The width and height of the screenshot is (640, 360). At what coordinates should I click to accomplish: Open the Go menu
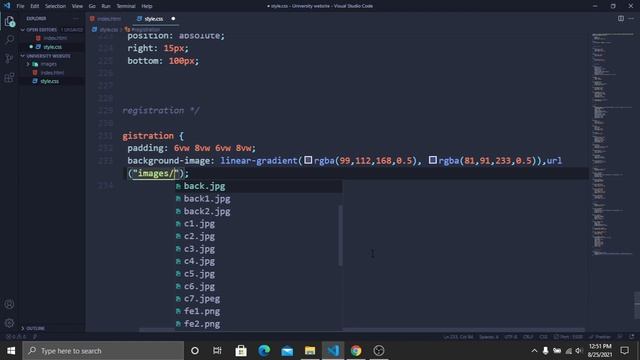[x=92, y=6]
